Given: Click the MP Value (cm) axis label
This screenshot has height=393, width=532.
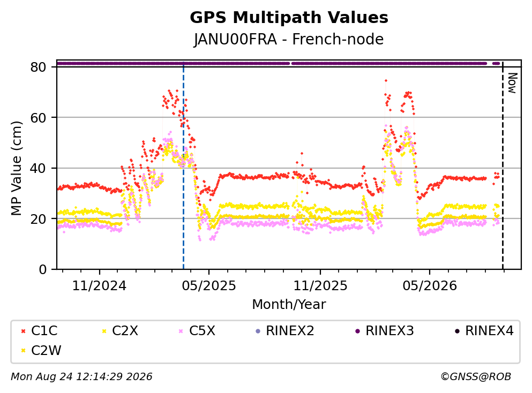Looking at the screenshot, I should click(x=16, y=169).
